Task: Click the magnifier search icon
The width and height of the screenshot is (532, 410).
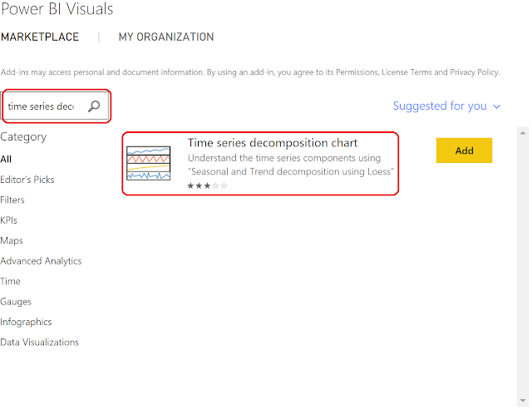Action: click(x=94, y=106)
